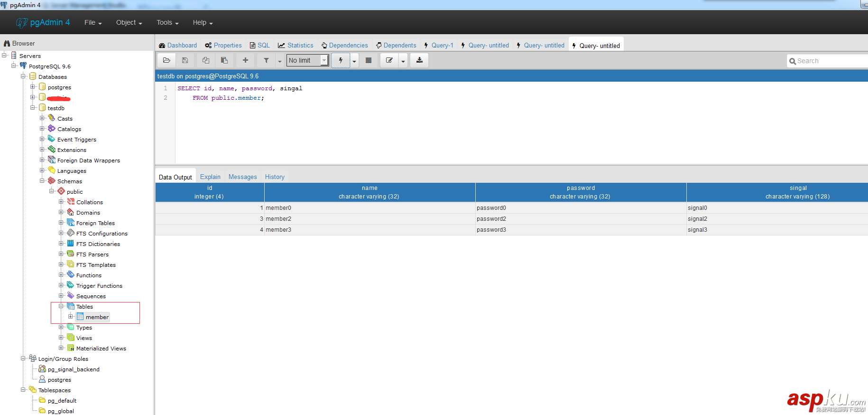868x415 pixels.
Task: Click the PostgreSQL 9.6 server icon
Action: [23, 66]
